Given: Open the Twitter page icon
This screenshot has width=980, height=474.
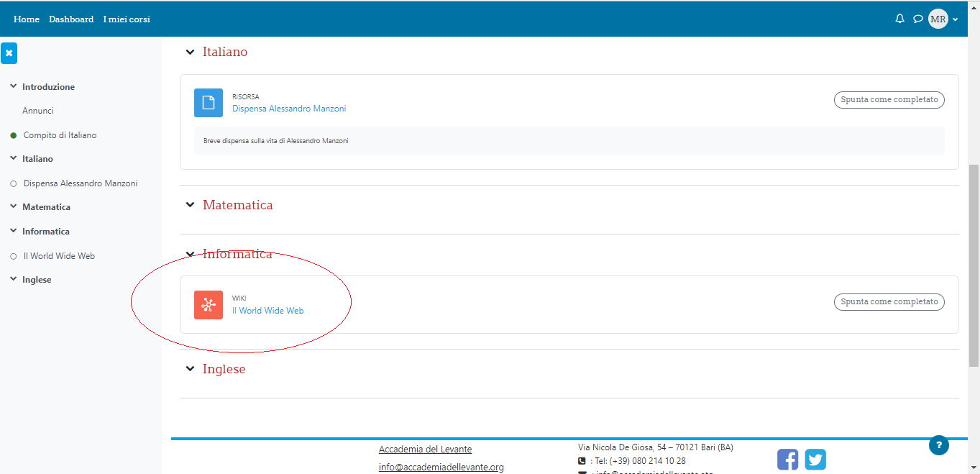Looking at the screenshot, I should click(815, 460).
